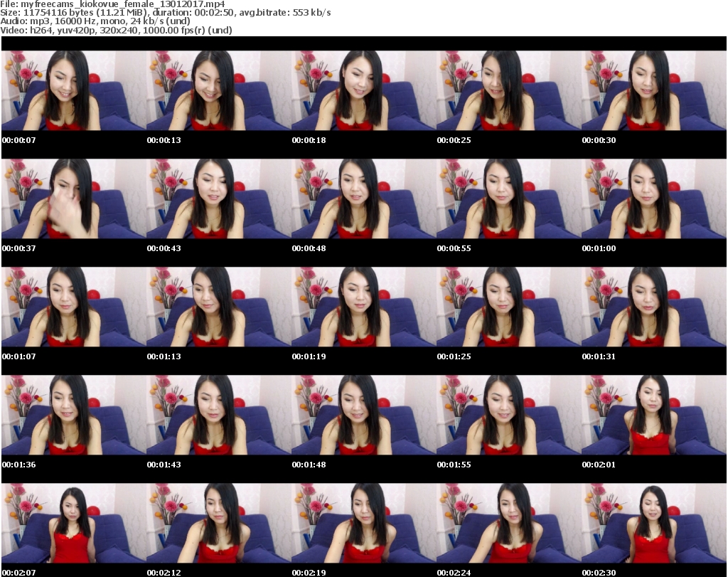Open the frame captured at 00:00:18
Screen dimensions: 728x577
(x=364, y=90)
